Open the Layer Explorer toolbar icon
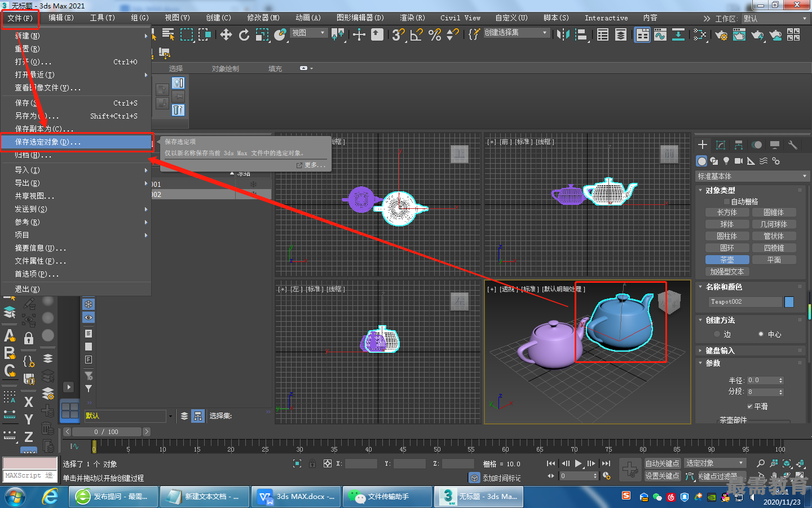The image size is (812, 508). tap(621, 35)
